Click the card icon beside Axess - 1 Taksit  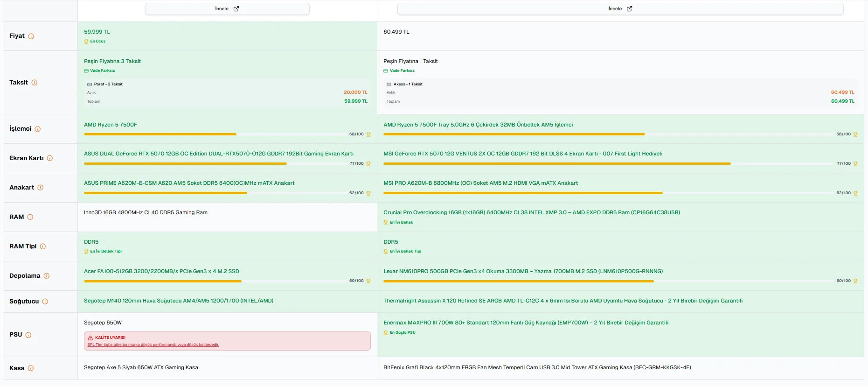(389, 84)
